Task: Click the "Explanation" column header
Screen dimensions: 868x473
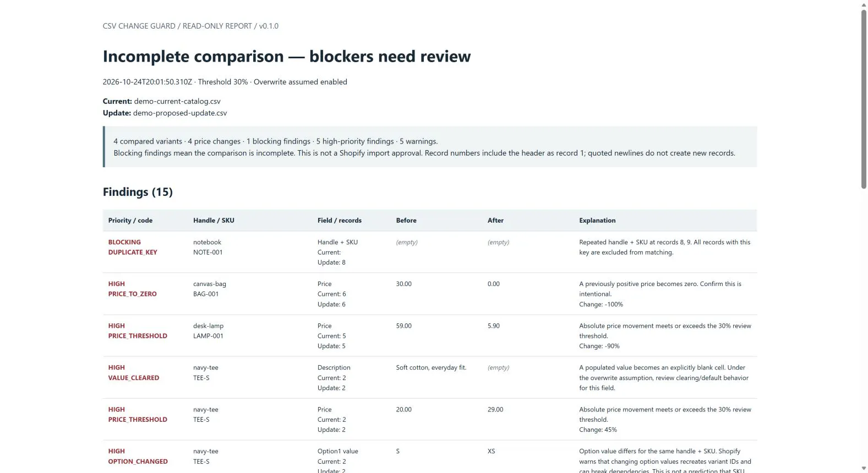Action: pyautogui.click(x=597, y=221)
